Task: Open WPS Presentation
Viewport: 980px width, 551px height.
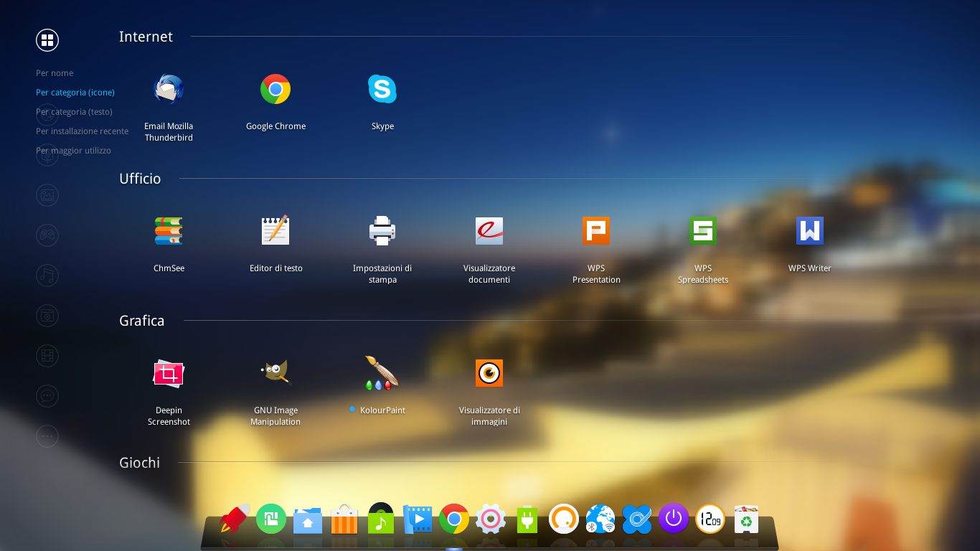Action: pyautogui.click(x=596, y=231)
